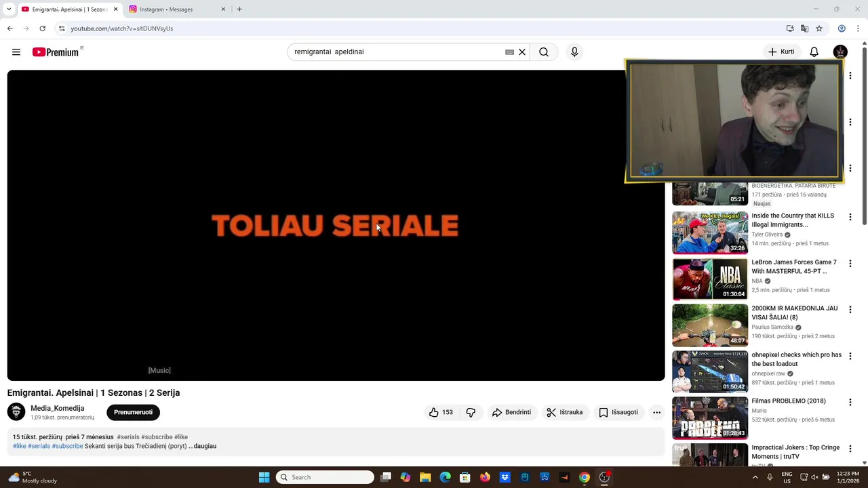Open File Explorer from the taskbar
This screenshot has height=488, width=868.
click(x=425, y=477)
